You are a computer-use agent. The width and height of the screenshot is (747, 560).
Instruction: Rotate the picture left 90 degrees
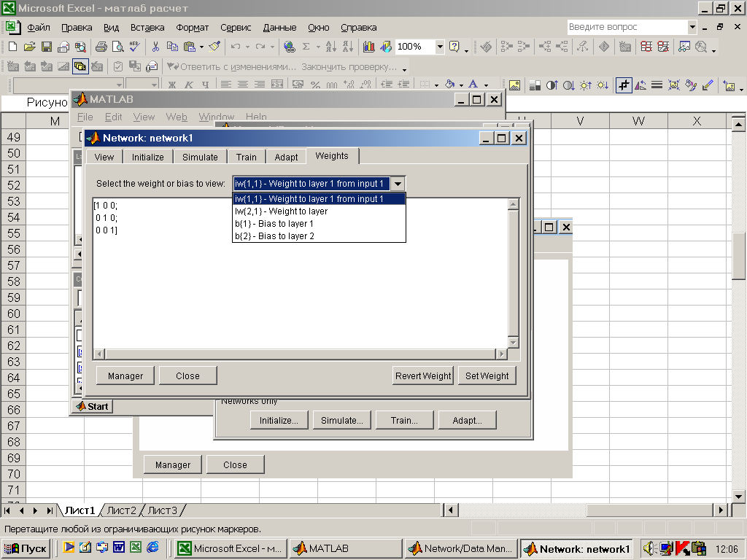[640, 86]
